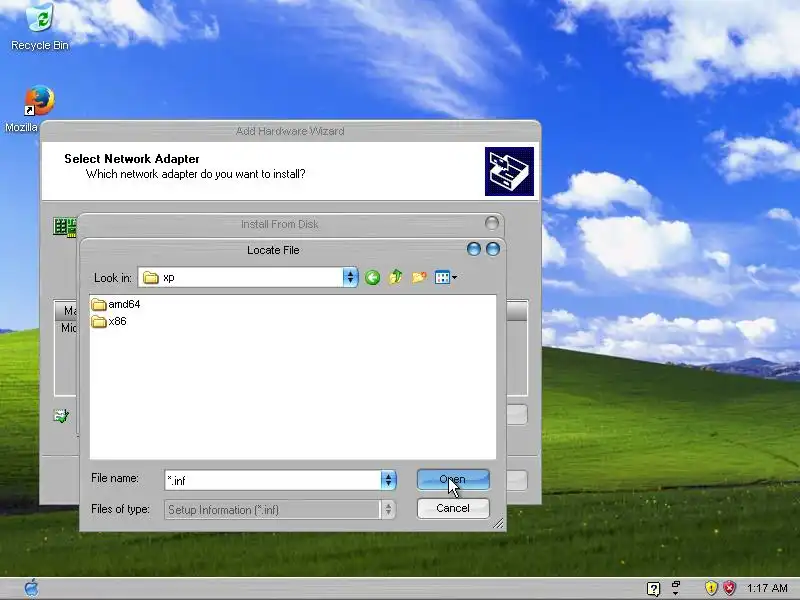Click the 1:17 AM clock

(767, 588)
